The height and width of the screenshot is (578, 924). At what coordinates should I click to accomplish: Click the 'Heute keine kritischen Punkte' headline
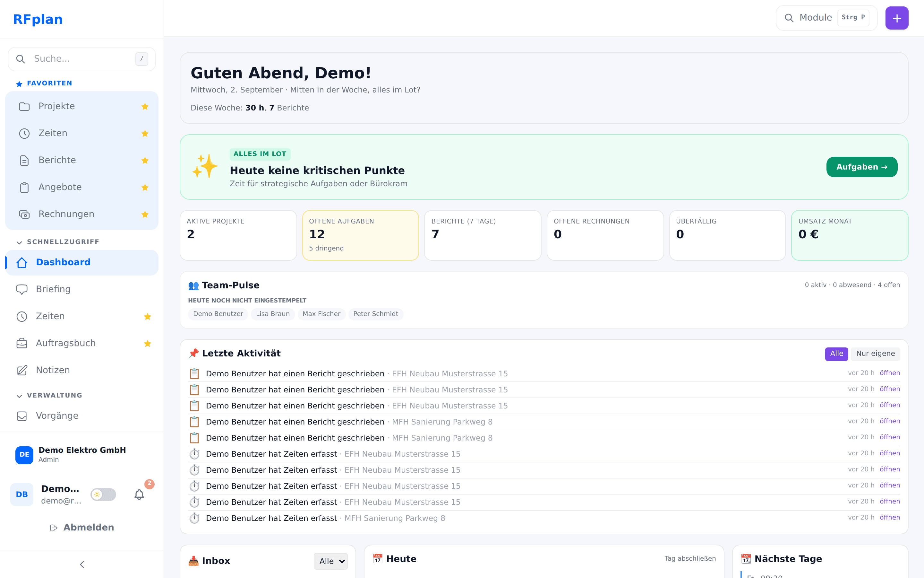(317, 171)
